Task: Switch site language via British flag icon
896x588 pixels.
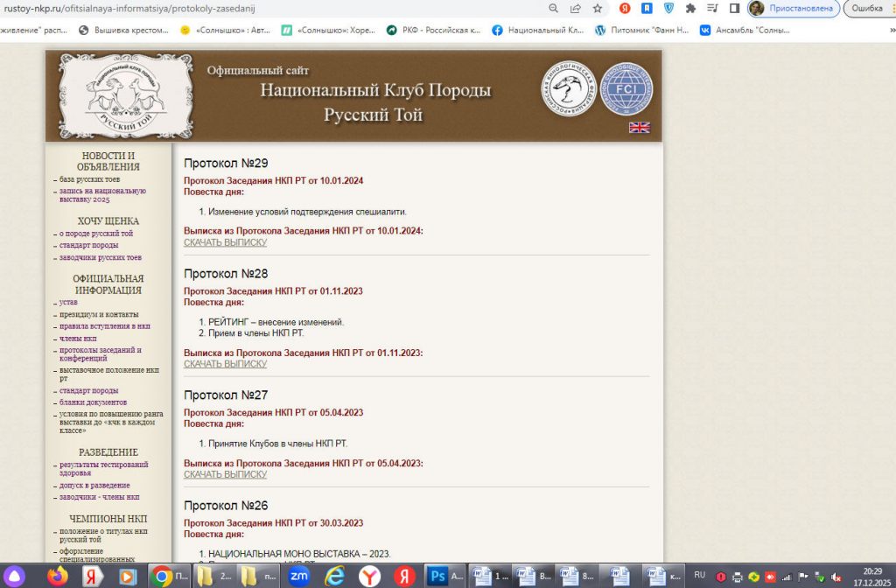Action: point(639,128)
